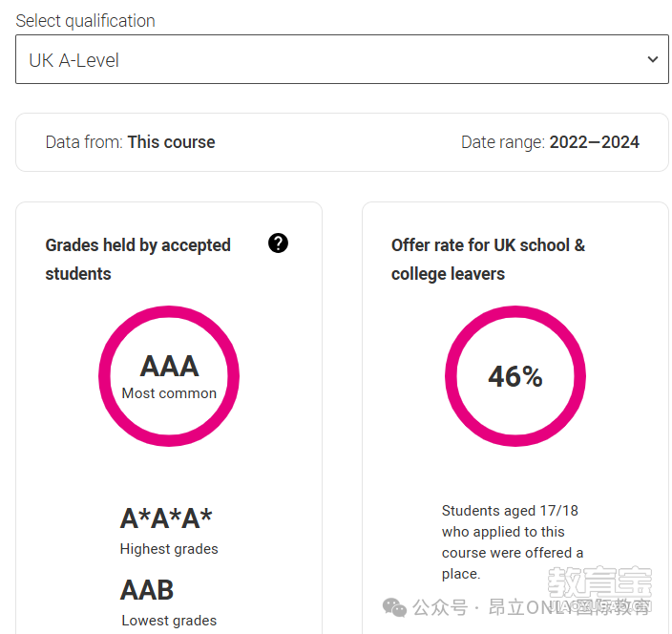Image resolution: width=672 pixels, height=634 pixels.
Task: Click the Select qualification label
Action: point(85,21)
